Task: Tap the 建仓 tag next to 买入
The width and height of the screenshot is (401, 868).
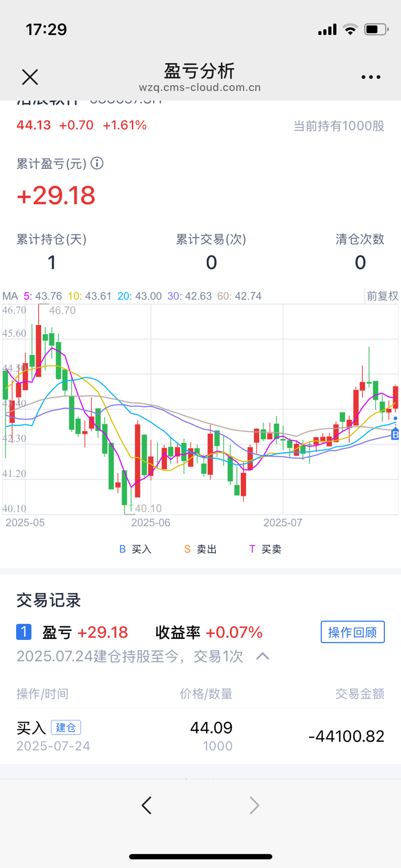Action: (x=66, y=727)
